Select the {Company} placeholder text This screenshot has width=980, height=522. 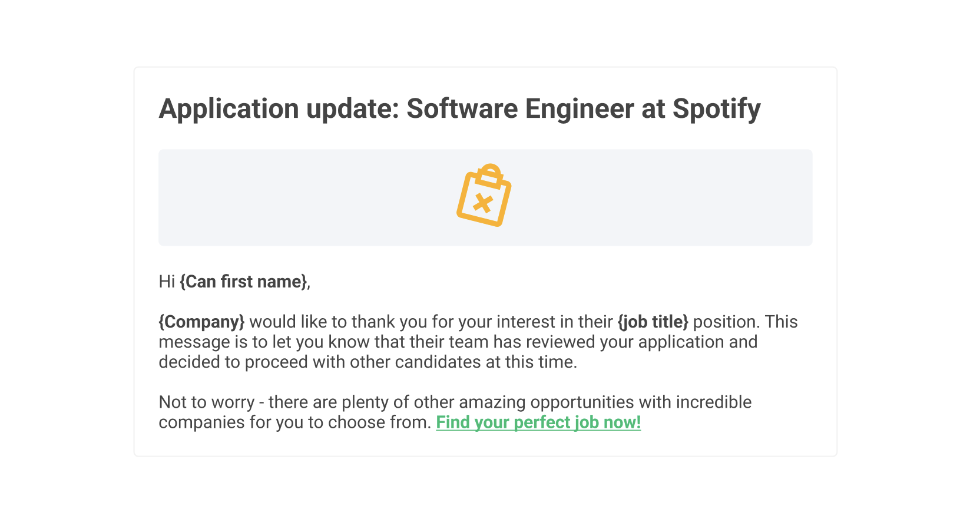tap(201, 322)
